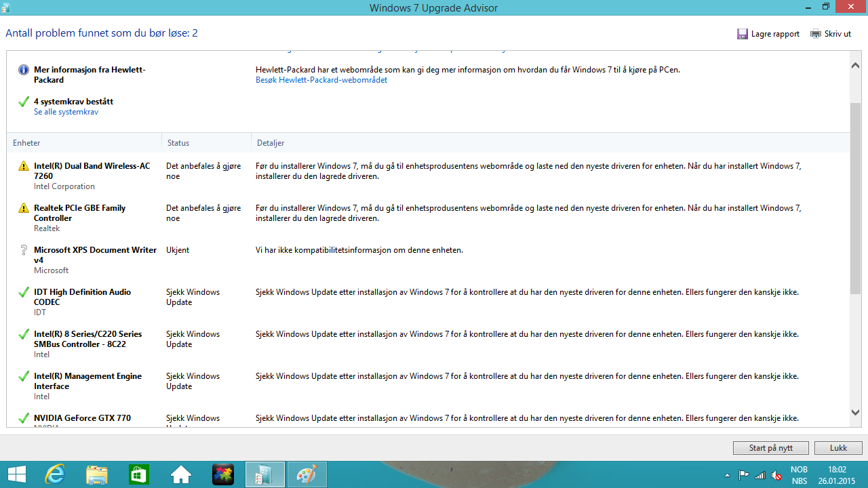Viewport: 868px width, 488px height.
Task: Open the Windows Start button
Action: click(x=16, y=474)
